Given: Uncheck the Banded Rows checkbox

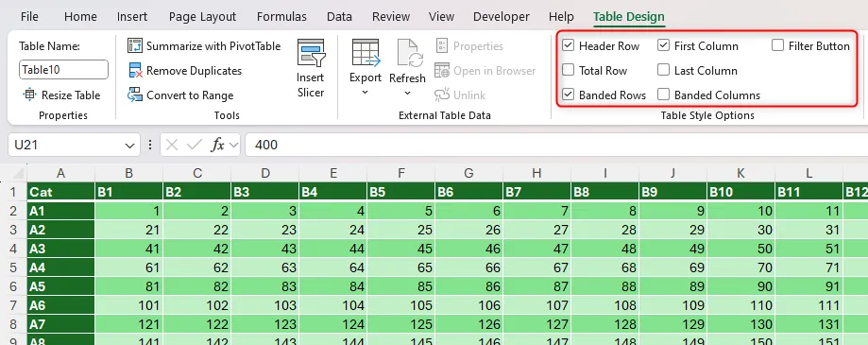Looking at the screenshot, I should tap(568, 95).
